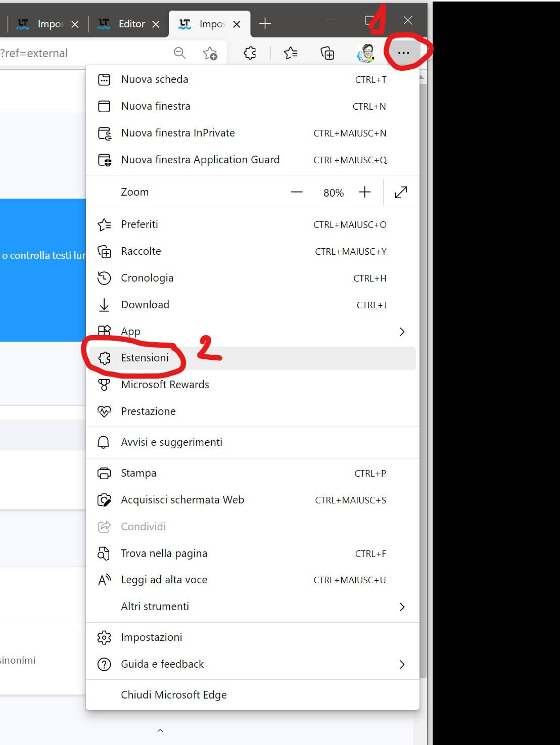The image size is (560, 745).
Task: Add page to favorites star icon
Action: [210, 53]
